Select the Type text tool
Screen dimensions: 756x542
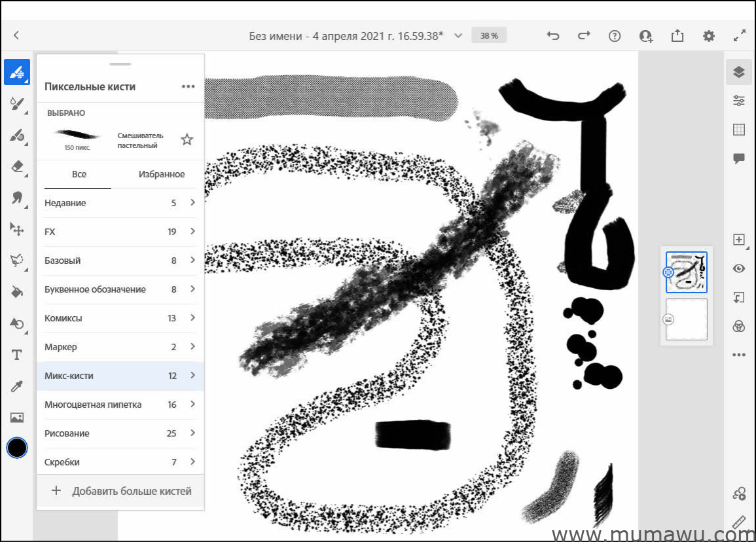[x=17, y=355]
